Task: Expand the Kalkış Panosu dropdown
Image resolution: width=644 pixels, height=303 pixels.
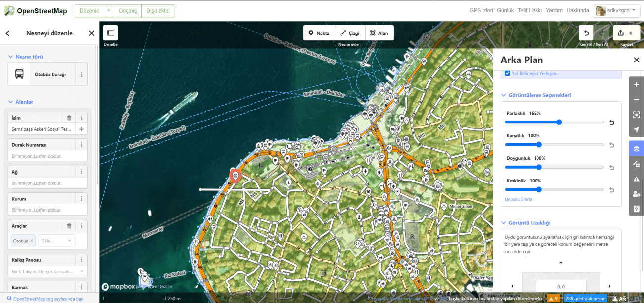Action: tap(49, 271)
